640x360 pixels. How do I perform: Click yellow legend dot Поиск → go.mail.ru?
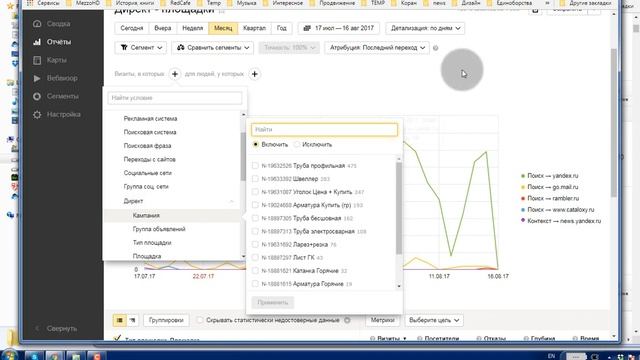pyautogui.click(x=523, y=187)
